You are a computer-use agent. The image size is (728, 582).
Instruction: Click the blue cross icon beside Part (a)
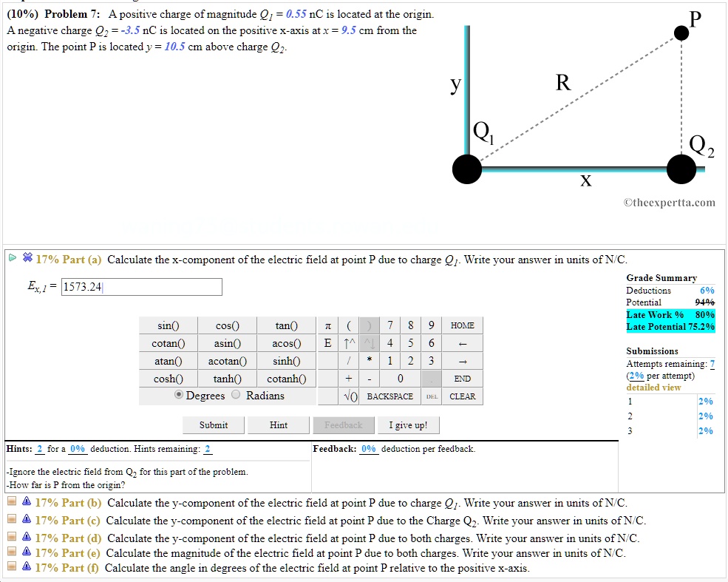26,258
